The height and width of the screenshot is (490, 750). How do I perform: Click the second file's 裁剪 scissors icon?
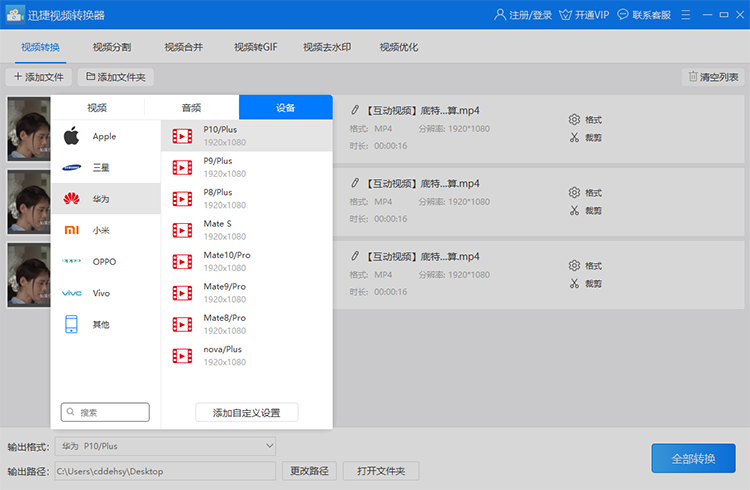[x=574, y=211]
